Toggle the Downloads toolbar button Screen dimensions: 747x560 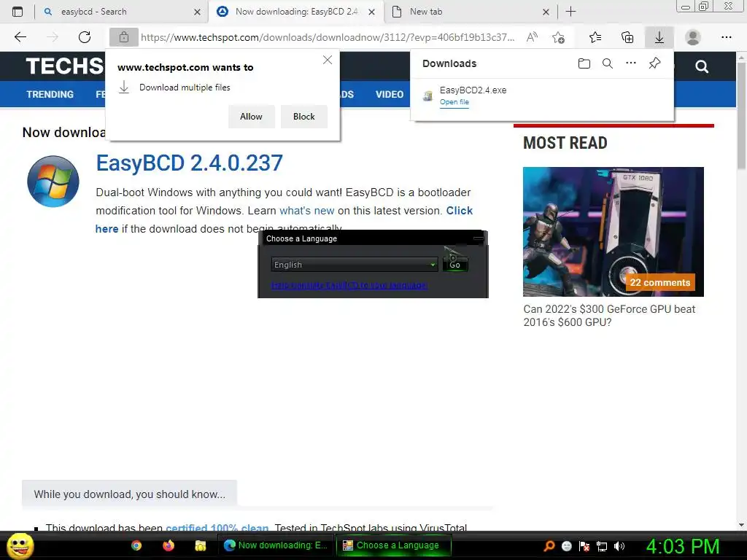tap(659, 37)
